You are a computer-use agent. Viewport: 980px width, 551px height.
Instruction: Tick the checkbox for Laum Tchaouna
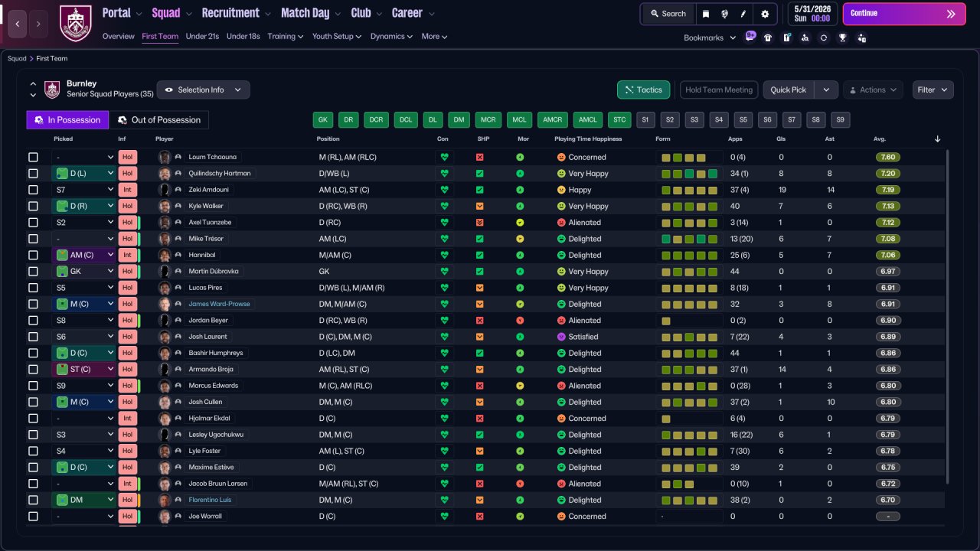(33, 157)
